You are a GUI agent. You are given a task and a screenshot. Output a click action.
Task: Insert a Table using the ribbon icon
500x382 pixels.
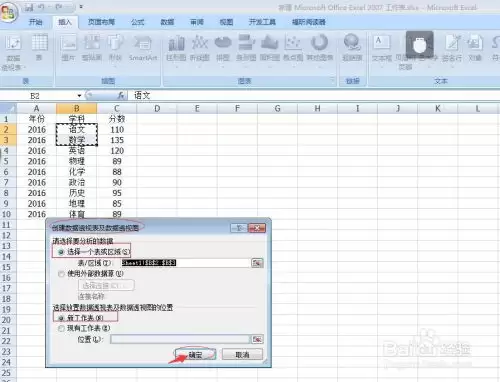point(39,47)
